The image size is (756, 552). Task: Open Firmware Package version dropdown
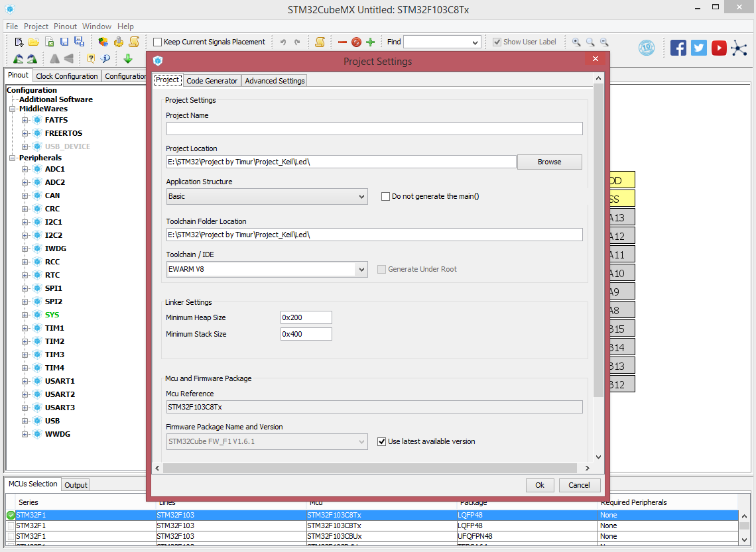click(x=267, y=442)
